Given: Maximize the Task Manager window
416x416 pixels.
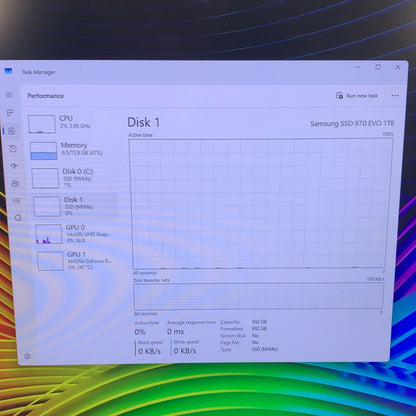Looking at the screenshot, I should (x=378, y=67).
